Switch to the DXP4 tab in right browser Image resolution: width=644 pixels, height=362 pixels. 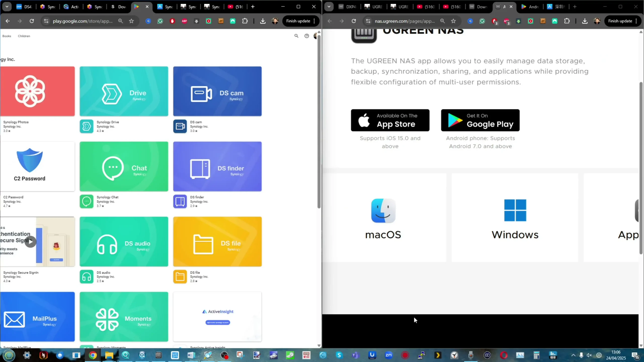point(348,7)
